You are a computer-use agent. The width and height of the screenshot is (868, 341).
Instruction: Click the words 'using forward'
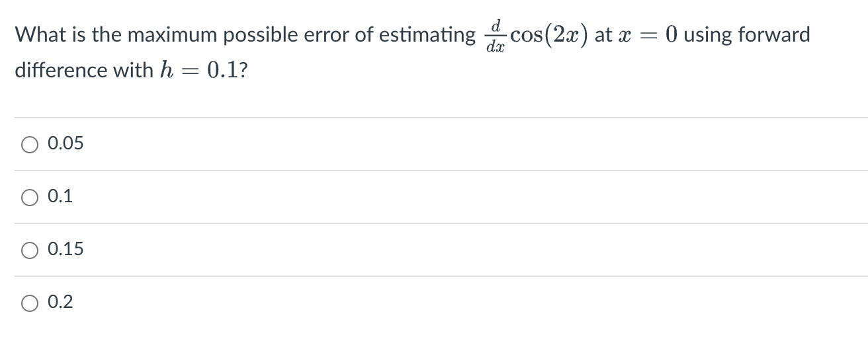point(747,35)
